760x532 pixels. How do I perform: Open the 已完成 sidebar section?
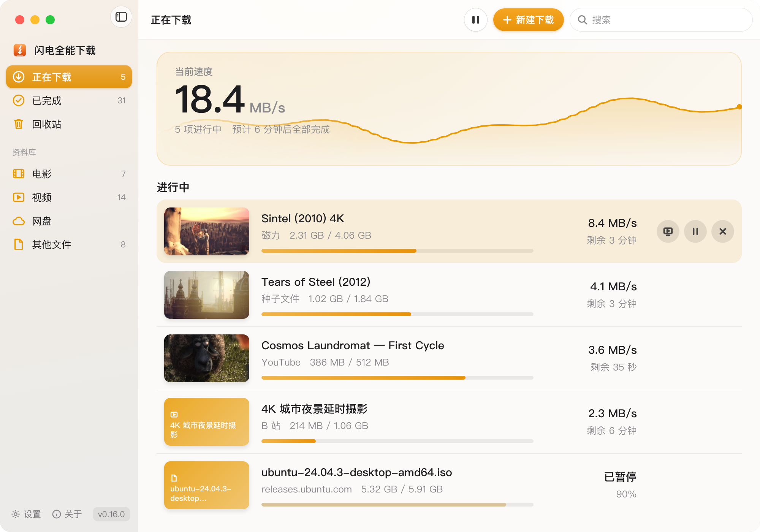pyautogui.click(x=69, y=101)
